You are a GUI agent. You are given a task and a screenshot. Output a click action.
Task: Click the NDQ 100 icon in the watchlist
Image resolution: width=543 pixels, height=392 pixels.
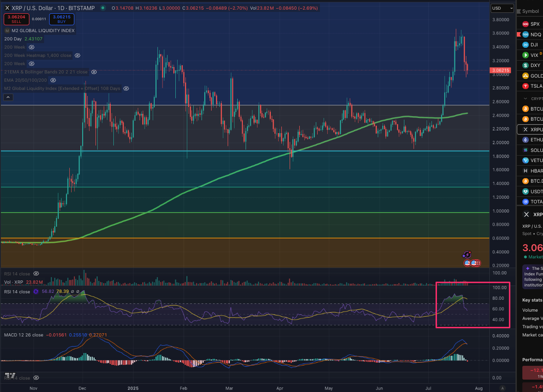click(x=526, y=34)
